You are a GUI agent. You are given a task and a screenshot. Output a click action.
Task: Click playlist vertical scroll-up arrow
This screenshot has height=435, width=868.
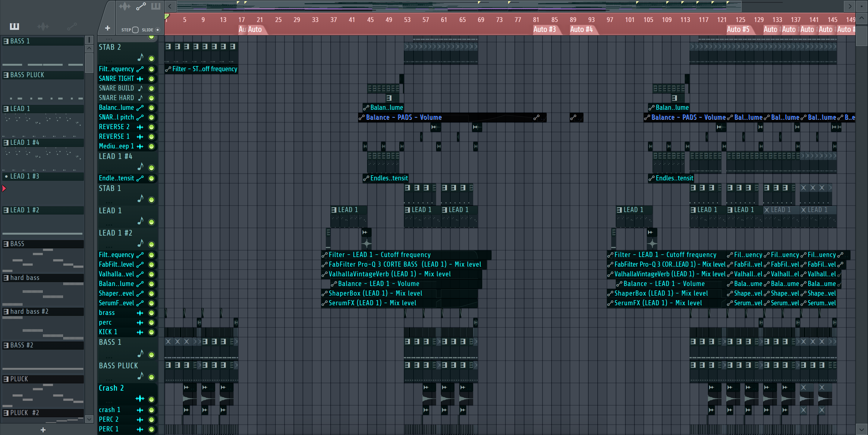[x=862, y=18]
